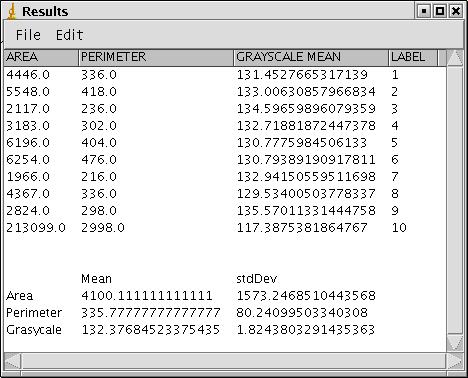The image size is (468, 378).
Task: Click perimeter value 2998.0
Action: pos(103,228)
